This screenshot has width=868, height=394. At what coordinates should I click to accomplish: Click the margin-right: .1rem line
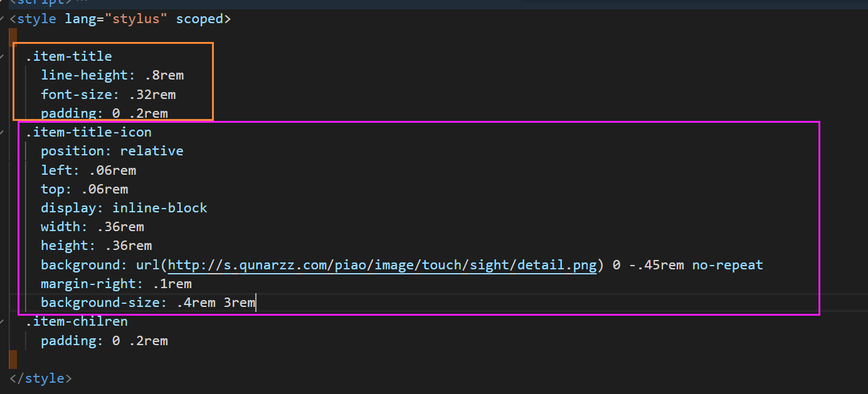(x=116, y=284)
